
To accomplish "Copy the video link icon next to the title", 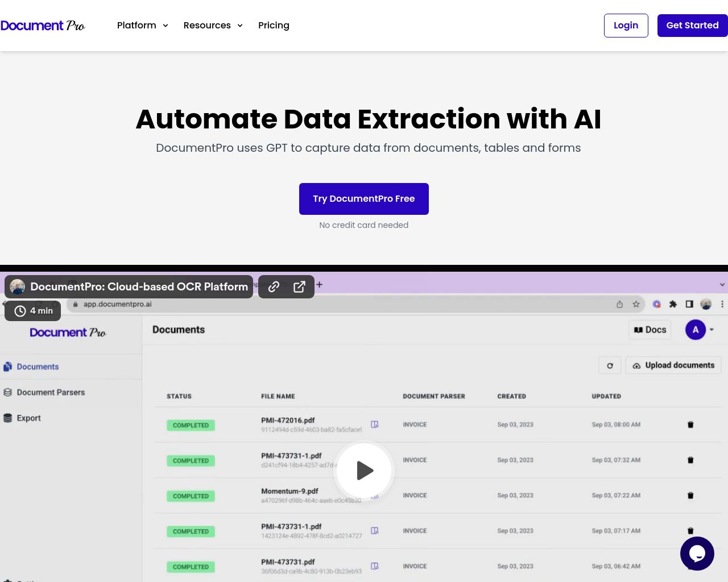I will click(274, 286).
